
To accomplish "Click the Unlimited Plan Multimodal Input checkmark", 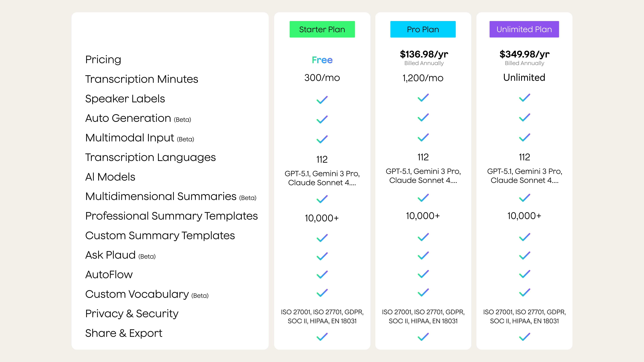I will tap(524, 137).
